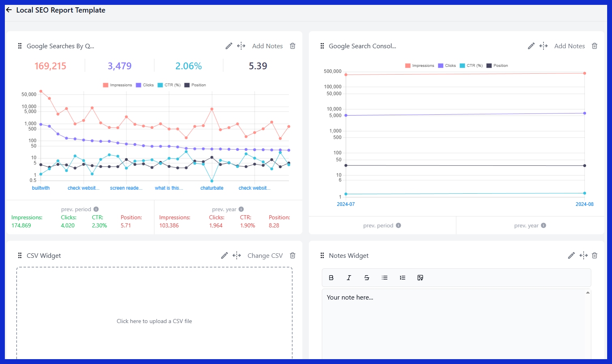
Task: Click resize icon on Google Search Console widget
Action: pyautogui.click(x=544, y=46)
